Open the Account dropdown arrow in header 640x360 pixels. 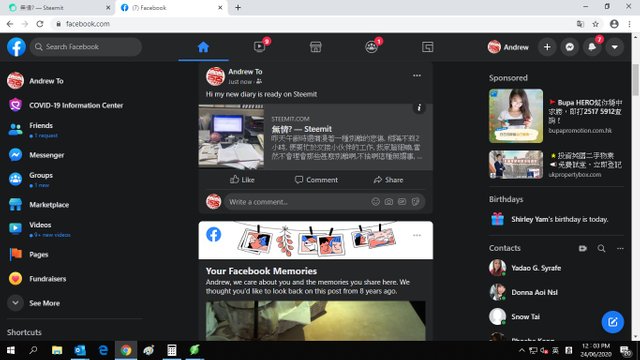pos(614,47)
